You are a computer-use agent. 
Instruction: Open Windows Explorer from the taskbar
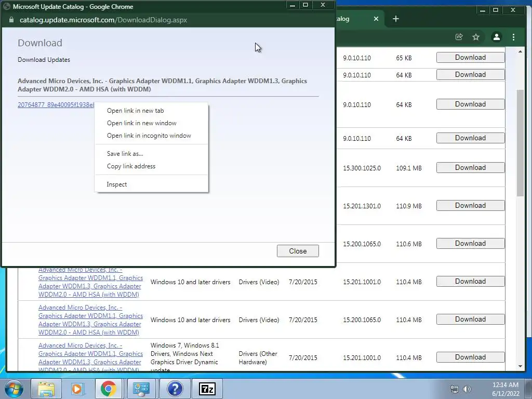[x=46, y=389]
